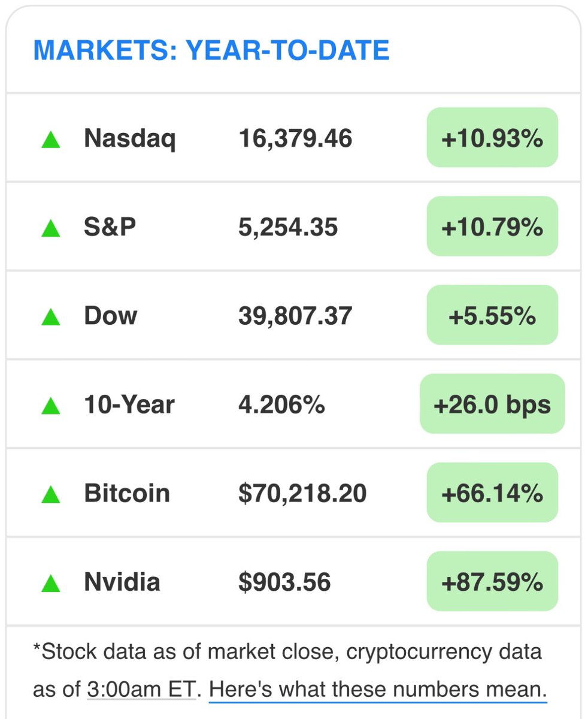The width and height of the screenshot is (588, 719).
Task: Click the 10-Year yield 4.206%
Action: [281, 405]
